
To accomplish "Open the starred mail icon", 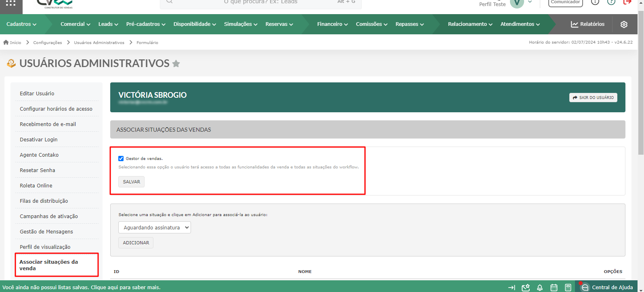I will [526, 288].
